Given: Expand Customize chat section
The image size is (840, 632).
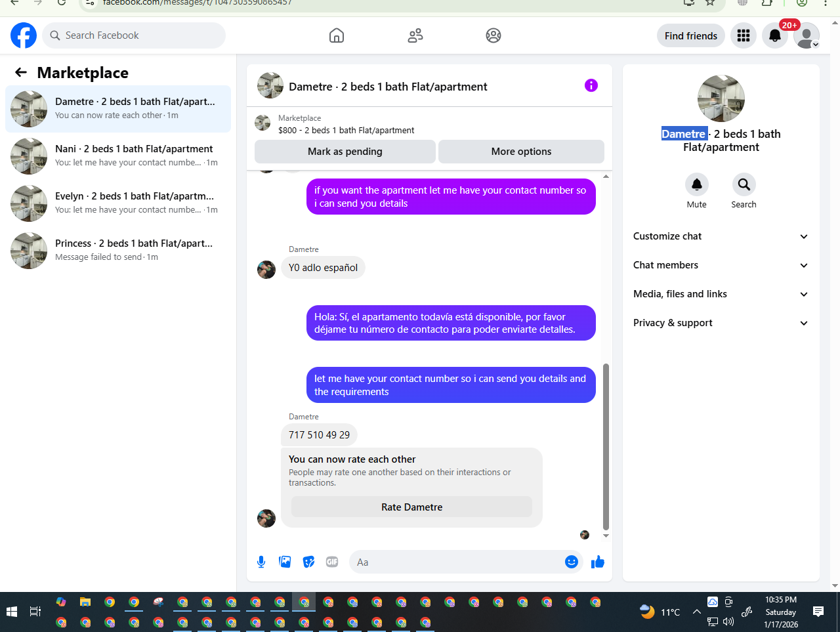Looking at the screenshot, I should click(721, 236).
